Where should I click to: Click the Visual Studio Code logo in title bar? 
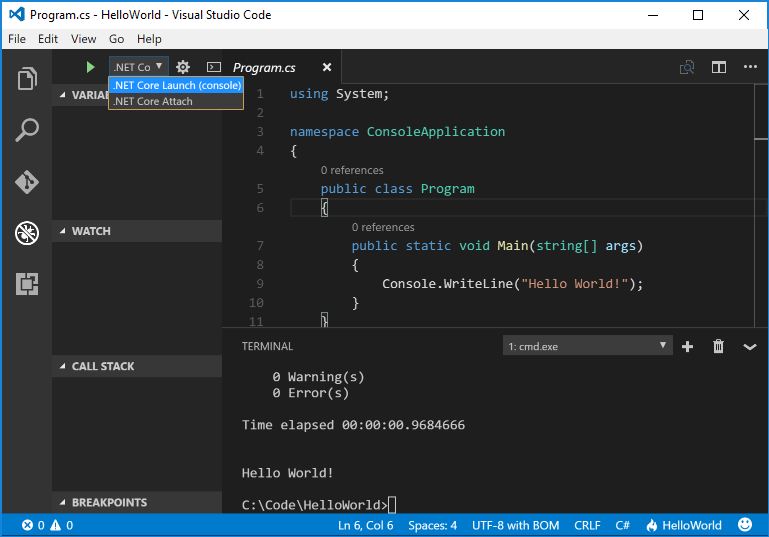coord(17,15)
